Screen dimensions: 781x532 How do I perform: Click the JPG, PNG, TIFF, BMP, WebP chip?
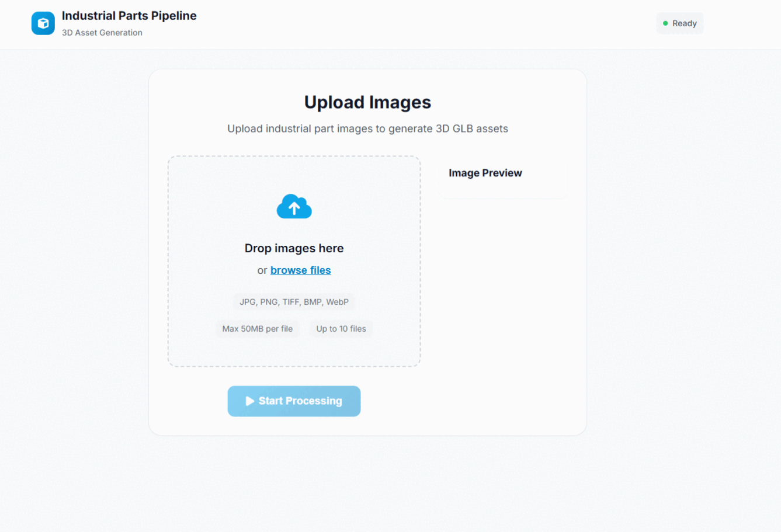(x=294, y=302)
